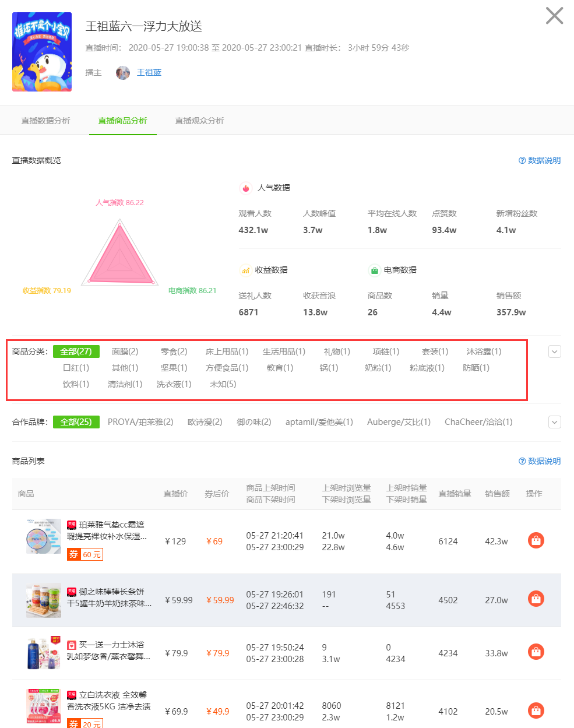Filter by brand Auberge/艾比(1)

click(399, 422)
